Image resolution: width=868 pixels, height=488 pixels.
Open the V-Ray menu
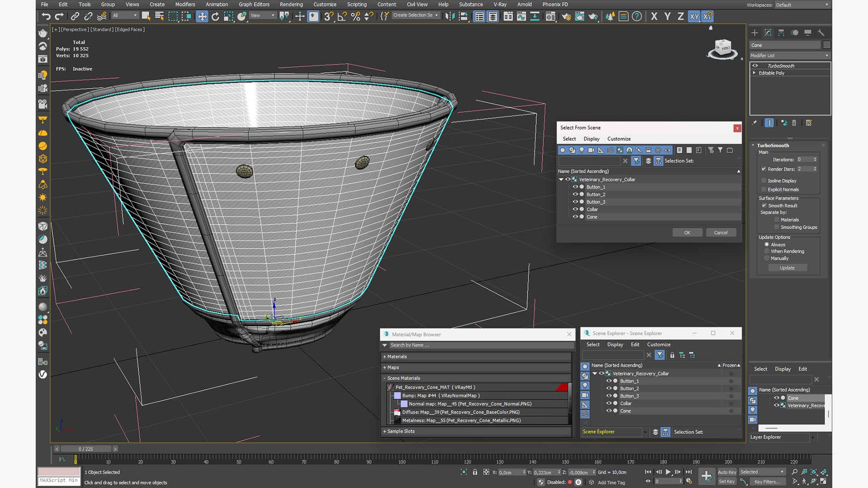pos(500,5)
